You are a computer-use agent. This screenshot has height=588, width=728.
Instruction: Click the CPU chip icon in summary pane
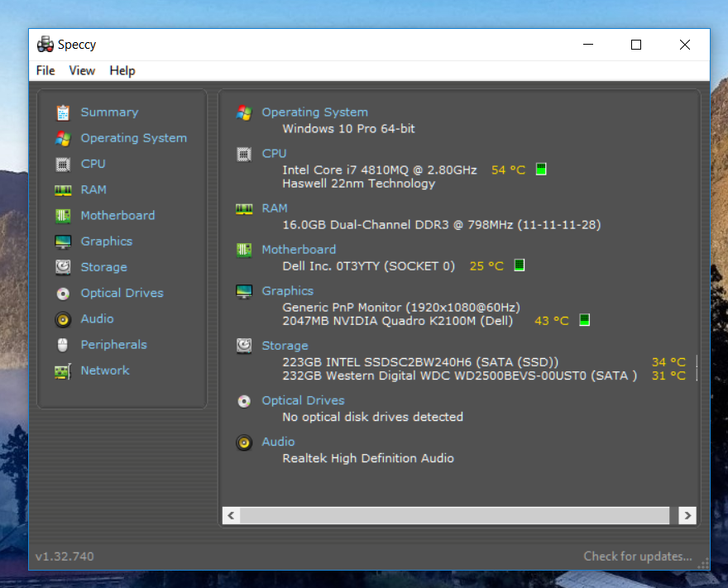pos(244,154)
